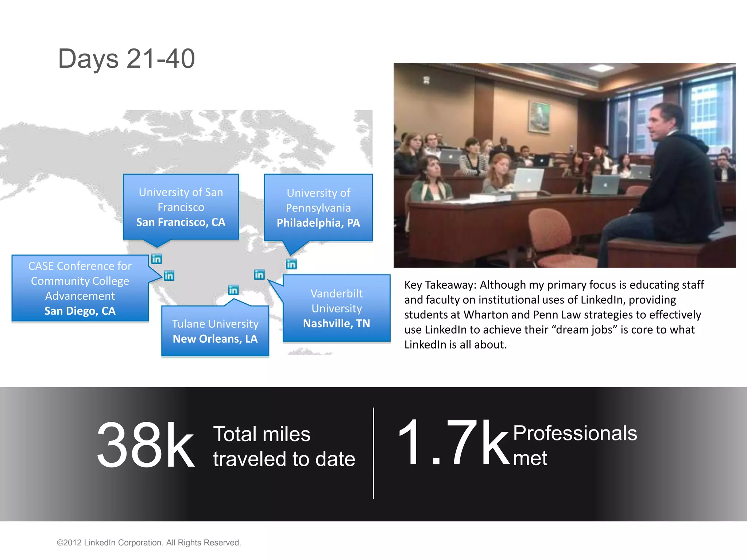Screen dimensions: 747x560
Task: Click the LinkedIn pin at Nashville
Action: [259, 275]
